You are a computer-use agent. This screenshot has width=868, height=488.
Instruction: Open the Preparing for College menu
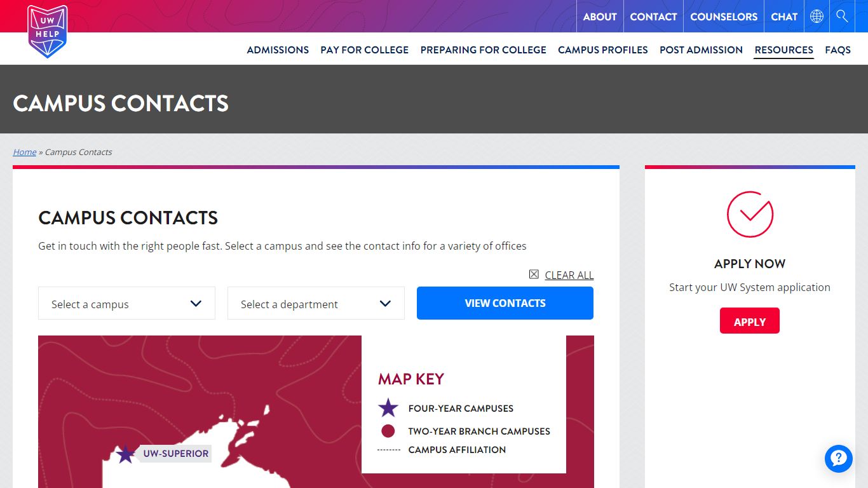(483, 50)
